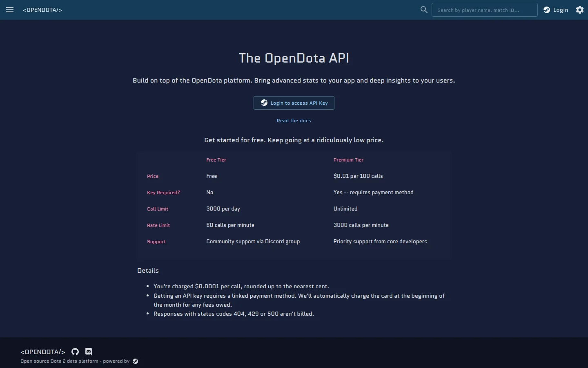
Task: Click 'Priority support from core developers' cell
Action: (x=380, y=241)
